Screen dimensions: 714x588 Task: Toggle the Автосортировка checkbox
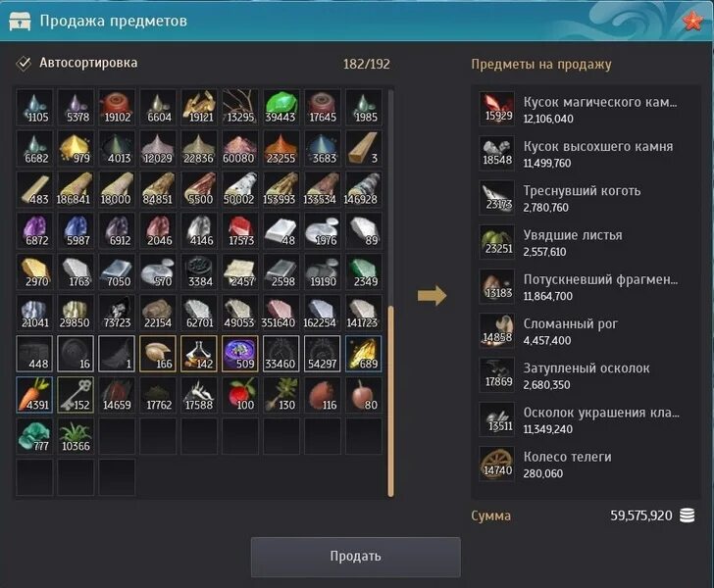pyautogui.click(x=24, y=64)
